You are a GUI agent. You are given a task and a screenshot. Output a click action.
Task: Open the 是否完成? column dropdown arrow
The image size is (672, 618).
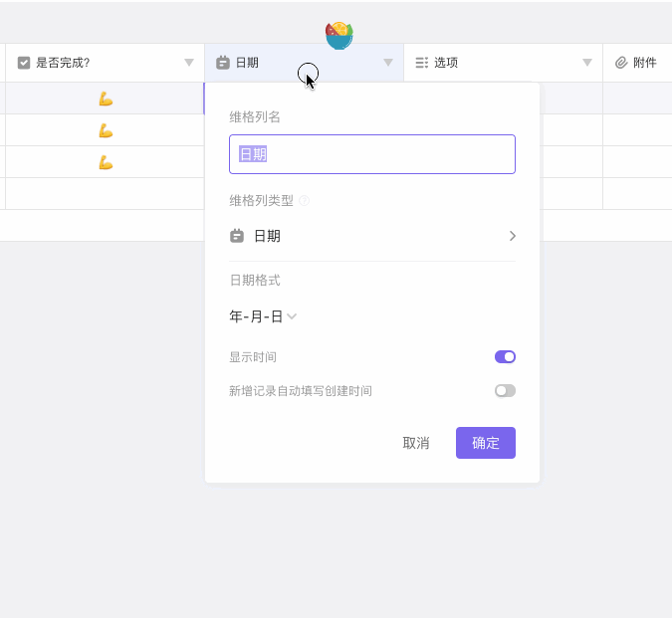(188, 63)
